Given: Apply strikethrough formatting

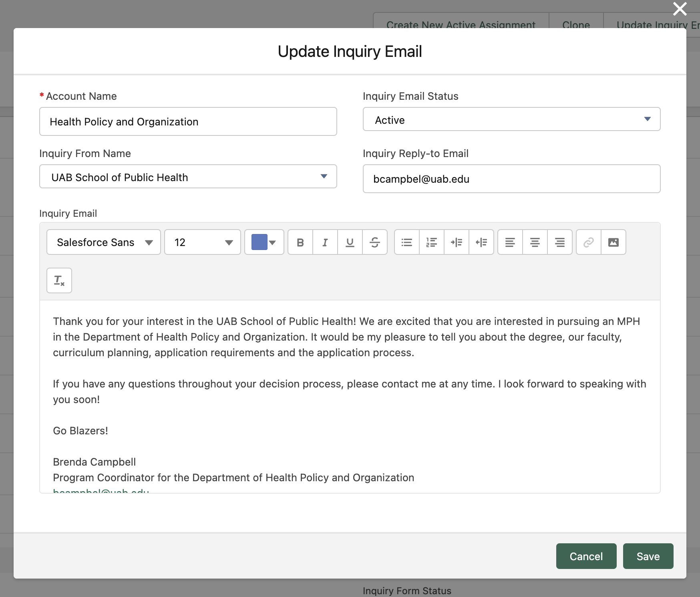Looking at the screenshot, I should pos(375,242).
